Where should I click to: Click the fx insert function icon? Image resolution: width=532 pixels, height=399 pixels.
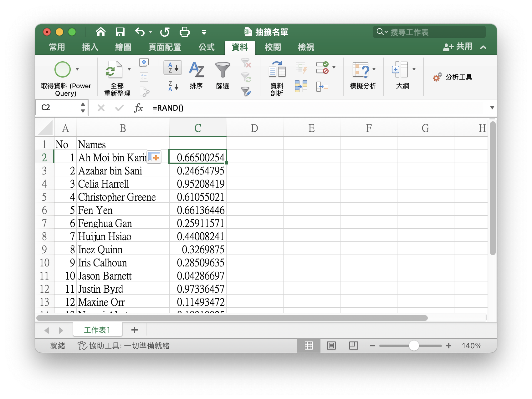coord(138,108)
